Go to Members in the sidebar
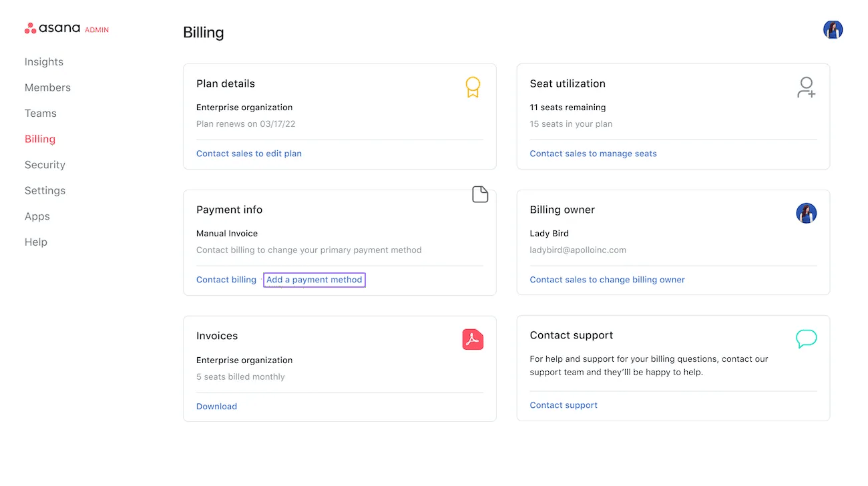The image size is (868, 486). [x=47, y=87]
